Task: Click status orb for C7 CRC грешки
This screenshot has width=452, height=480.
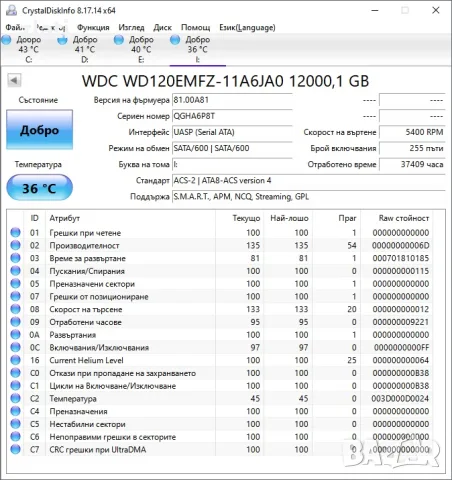Action: click(15, 449)
